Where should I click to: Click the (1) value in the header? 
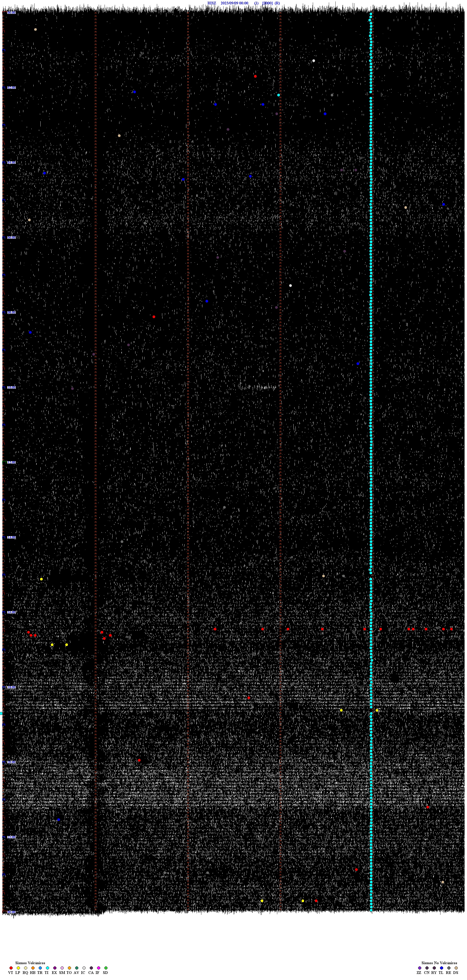pyautogui.click(x=256, y=3)
